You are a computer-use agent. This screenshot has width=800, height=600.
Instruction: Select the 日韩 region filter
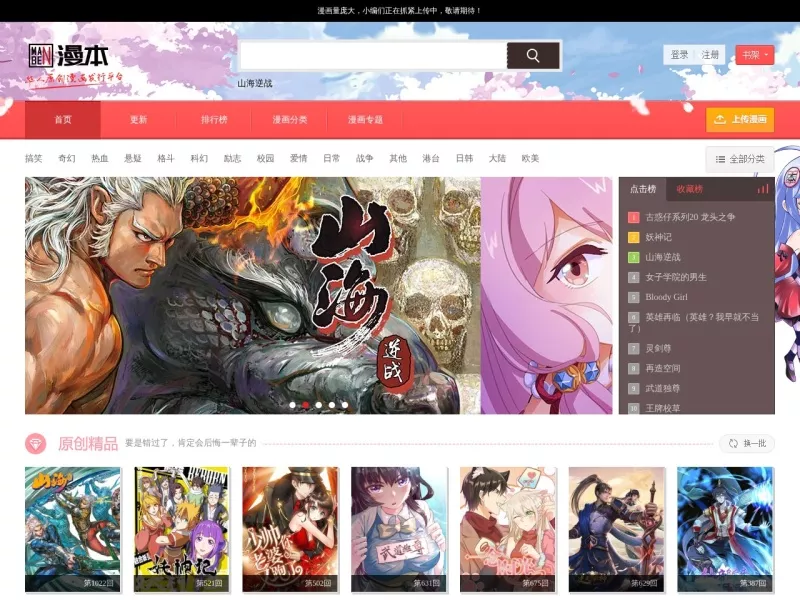point(464,158)
